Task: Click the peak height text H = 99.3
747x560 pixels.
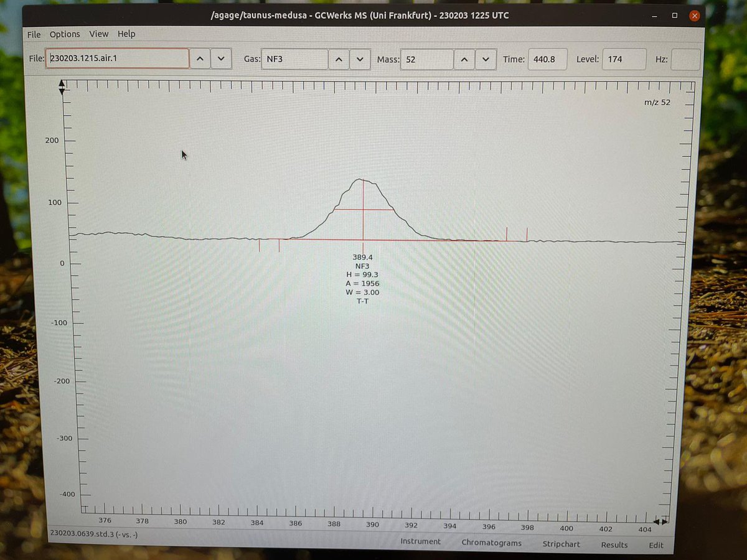Action: tap(362, 274)
